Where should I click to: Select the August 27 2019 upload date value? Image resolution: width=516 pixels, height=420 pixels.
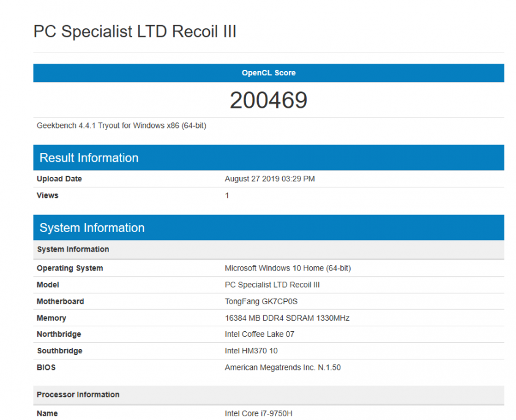tap(270, 179)
